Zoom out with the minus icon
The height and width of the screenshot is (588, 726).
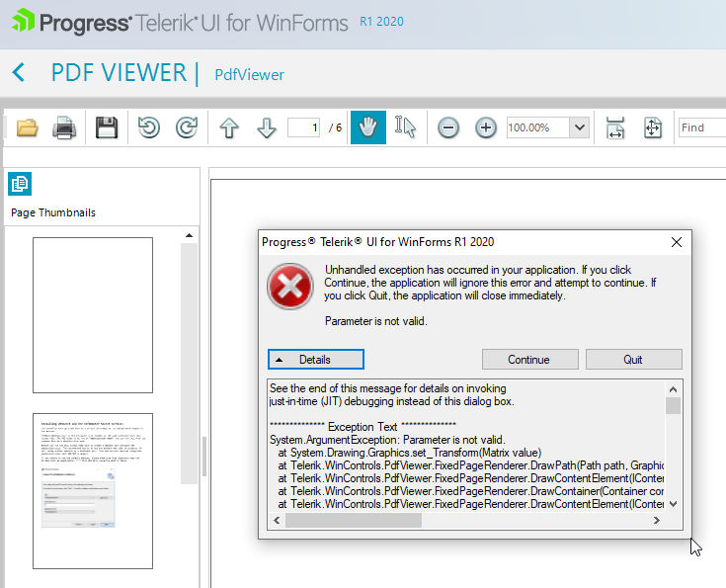pyautogui.click(x=448, y=127)
